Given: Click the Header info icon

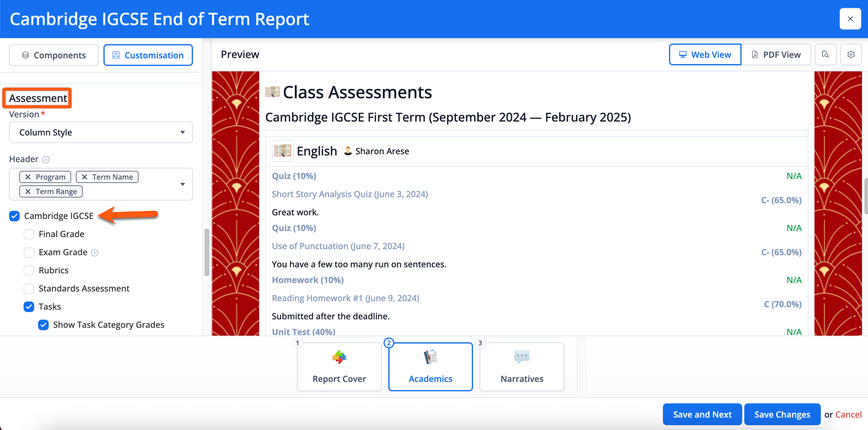Looking at the screenshot, I should tap(46, 159).
